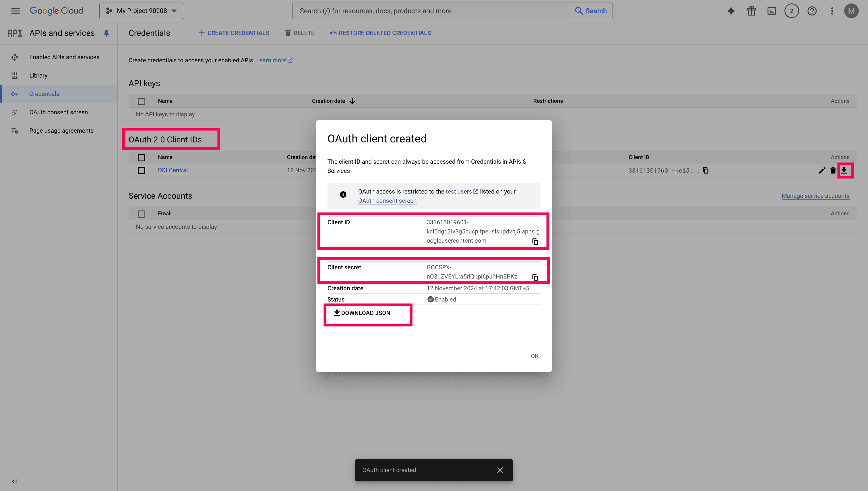The width and height of the screenshot is (868, 491).
Task: Open OAuth consent screen link in dialog
Action: (387, 201)
